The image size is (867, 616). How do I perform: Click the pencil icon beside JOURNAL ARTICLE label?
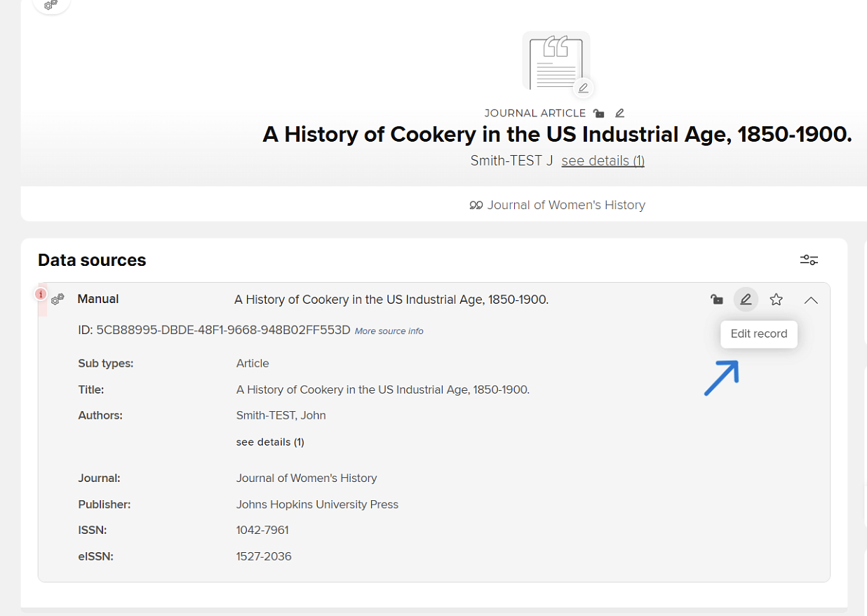(619, 113)
